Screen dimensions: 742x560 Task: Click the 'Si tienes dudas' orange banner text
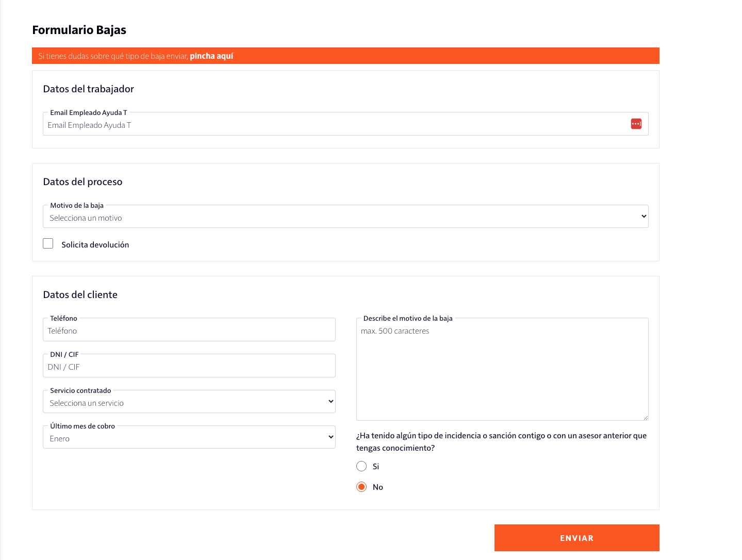point(113,56)
